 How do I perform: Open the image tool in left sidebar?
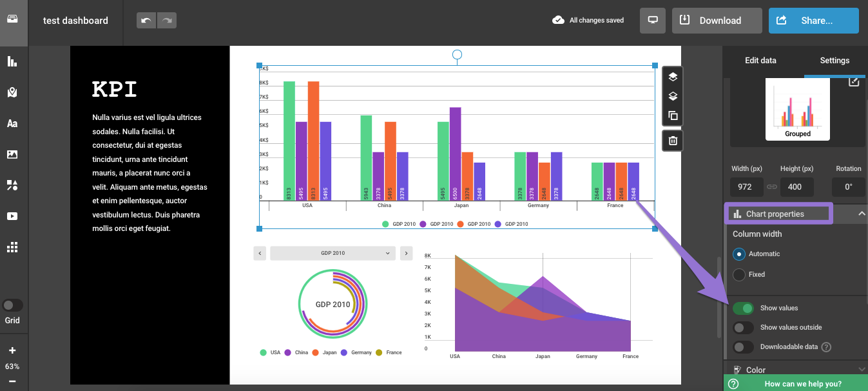point(12,154)
